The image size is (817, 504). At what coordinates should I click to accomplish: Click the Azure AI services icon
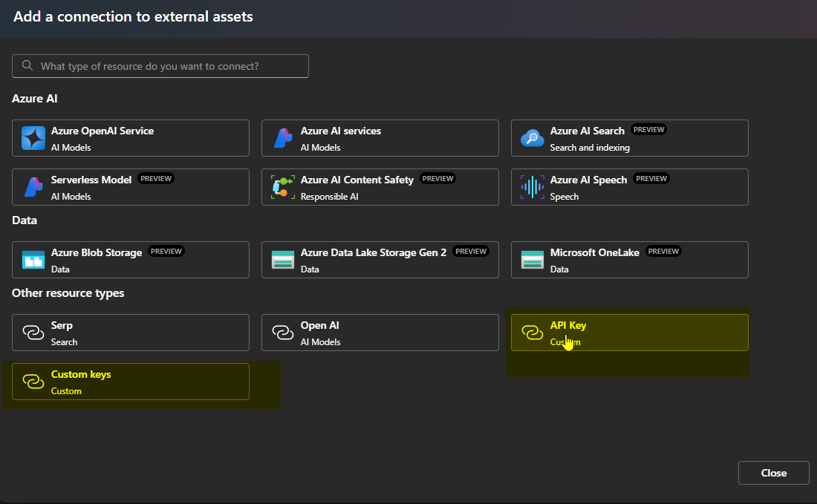click(x=283, y=138)
